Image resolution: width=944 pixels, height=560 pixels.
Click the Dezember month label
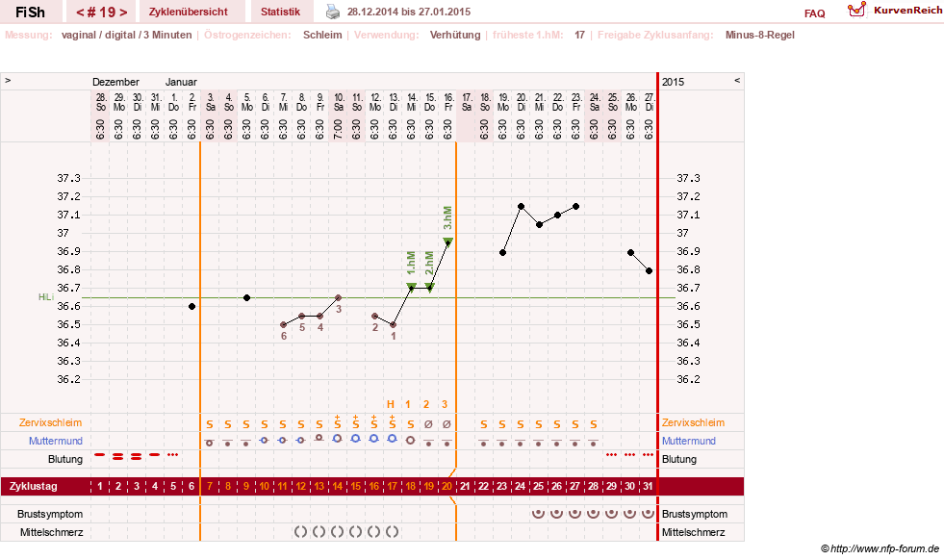(115, 82)
